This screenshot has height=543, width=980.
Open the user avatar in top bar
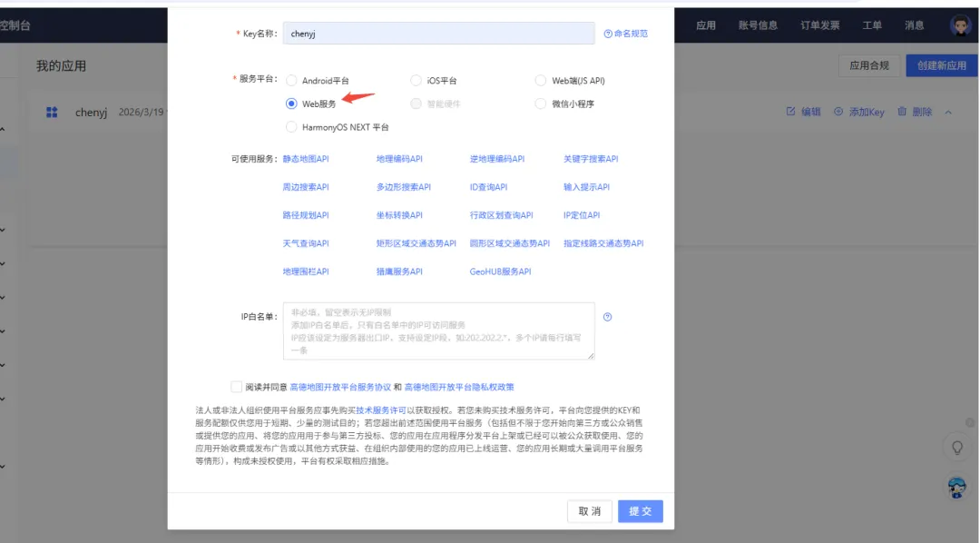click(960, 25)
